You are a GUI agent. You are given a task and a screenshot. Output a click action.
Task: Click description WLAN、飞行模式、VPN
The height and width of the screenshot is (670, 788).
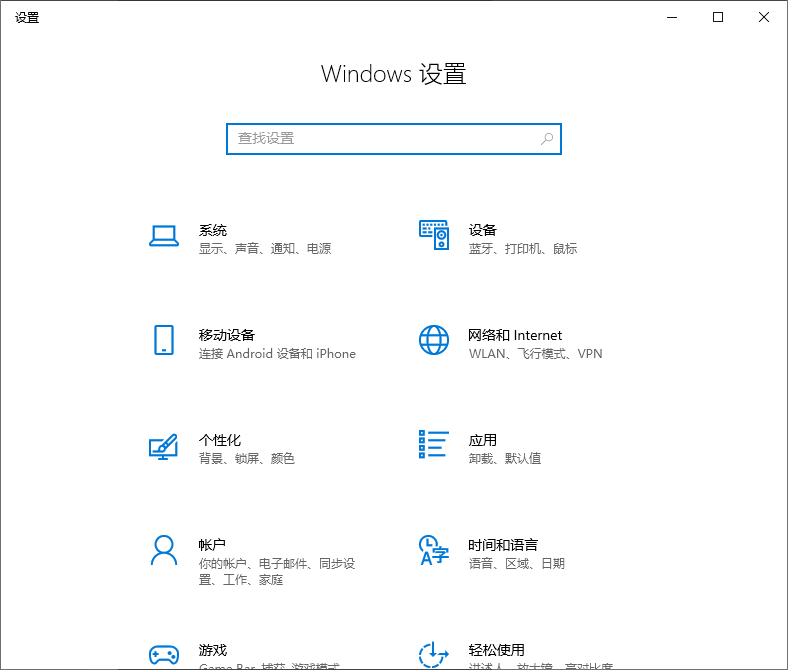pos(535,354)
